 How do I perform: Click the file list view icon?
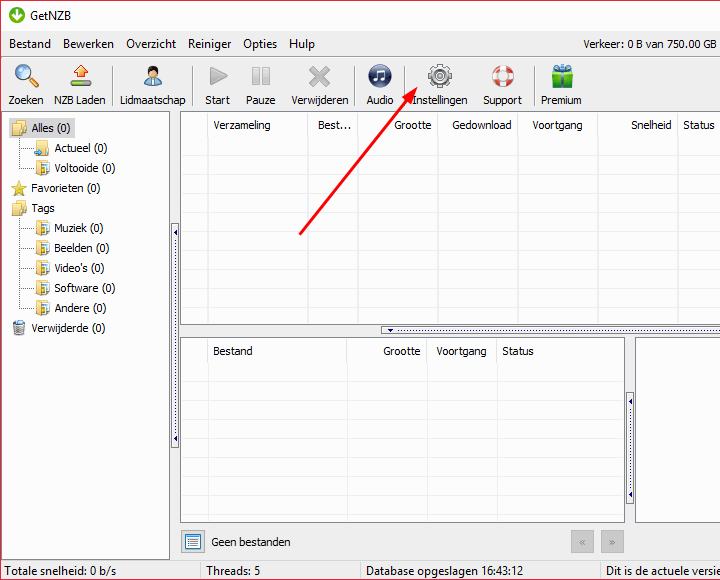click(193, 542)
